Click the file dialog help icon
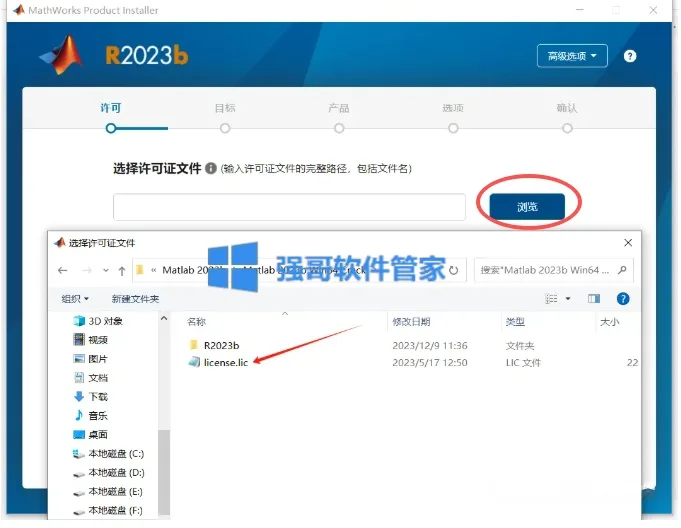Screen dimensions: 681x528 click(623, 299)
